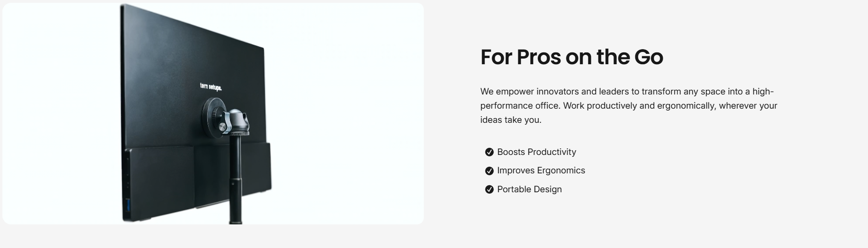868x248 pixels.
Task: Click the 'For Pros on the Go' heading
Action: pos(571,57)
